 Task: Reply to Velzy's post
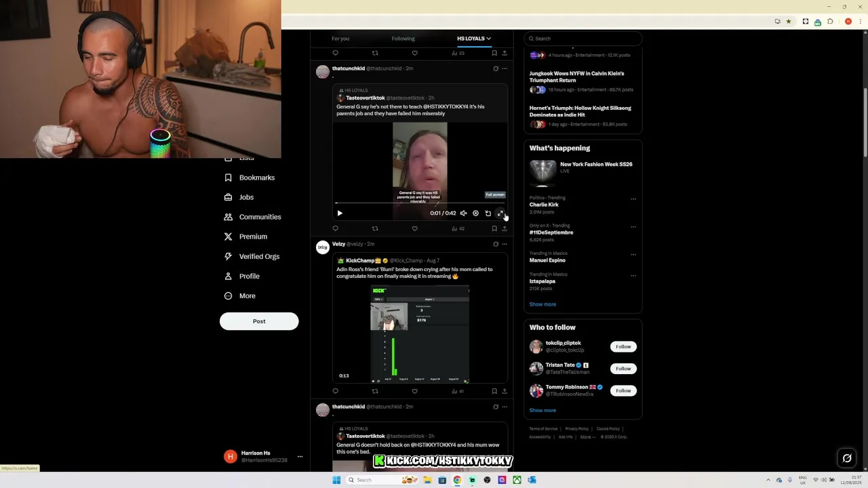[x=335, y=391]
